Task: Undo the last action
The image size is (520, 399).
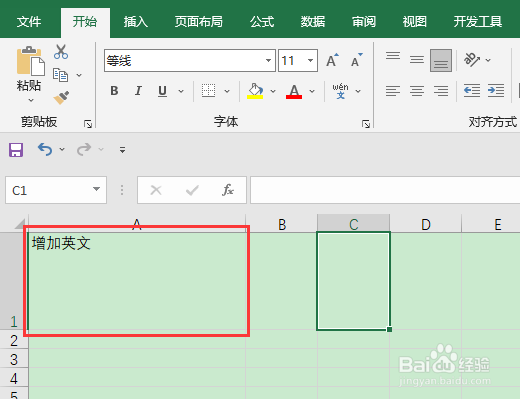Action: click(x=45, y=149)
